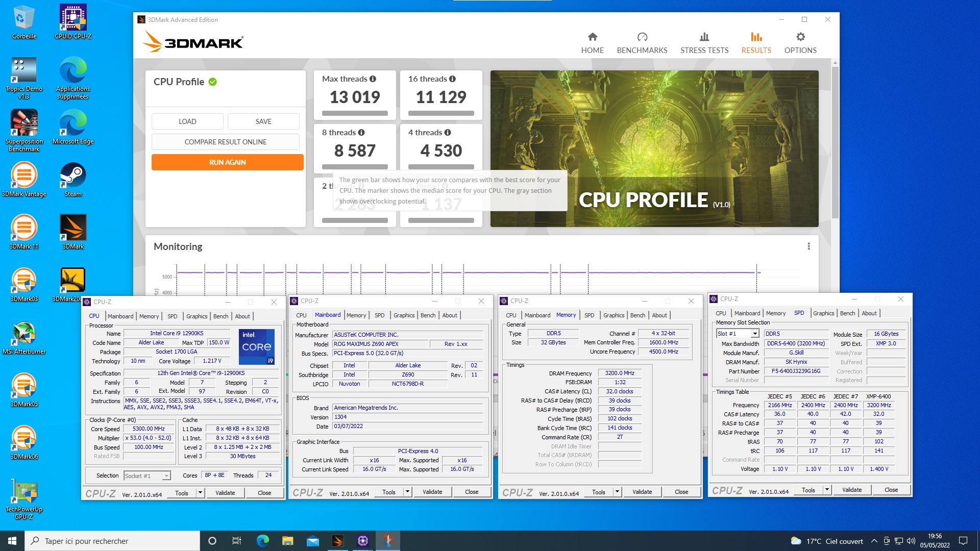Open the Corbeille recycle bin icon

point(24,22)
